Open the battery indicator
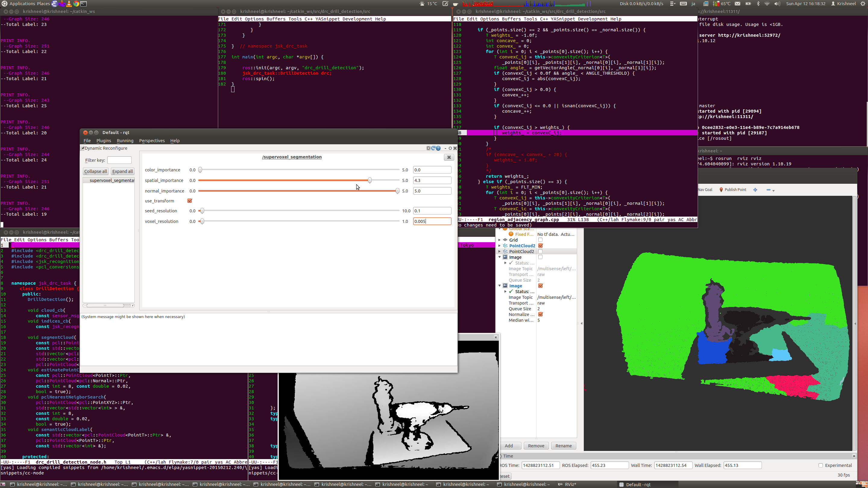Image resolution: width=868 pixels, height=488 pixels. (x=748, y=4)
